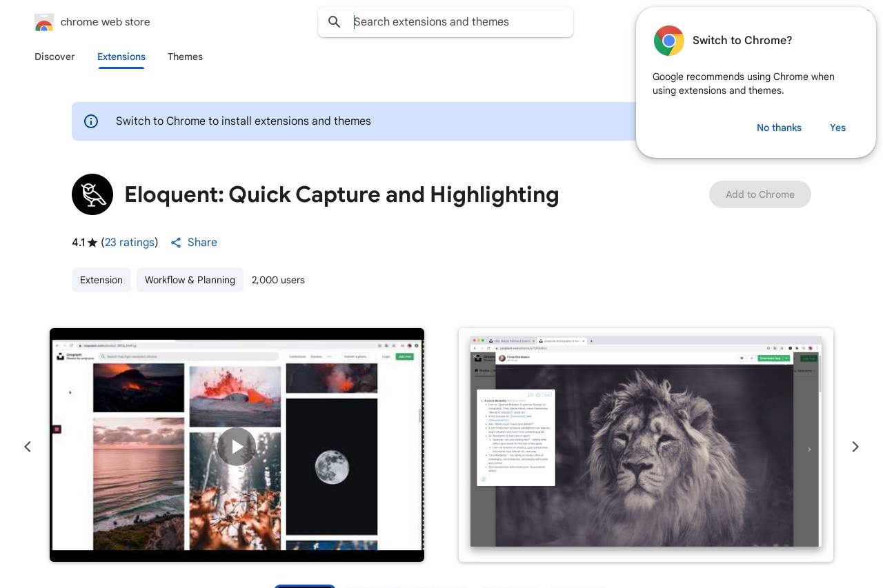Click the Eloquent bird logo icon
This screenshot has height=588, width=883.
(92, 194)
